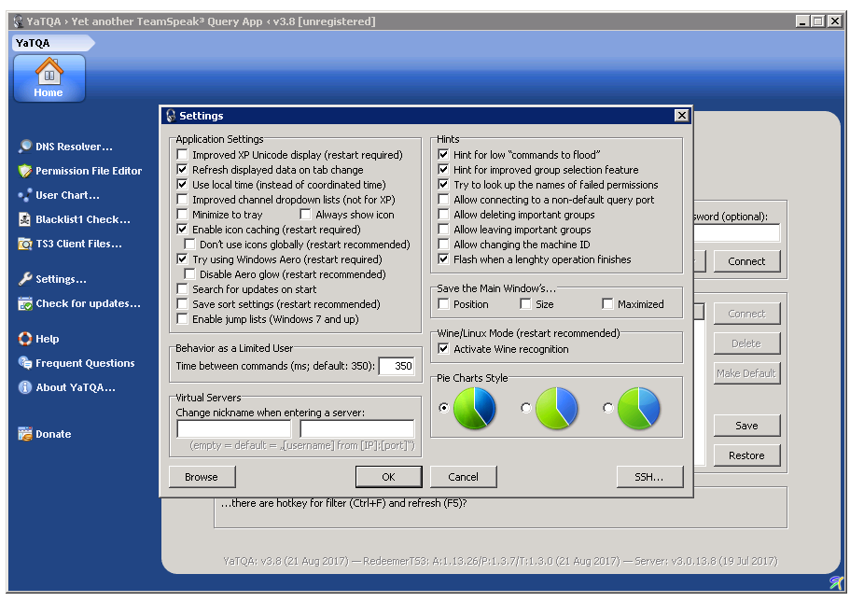Confirm settings with OK button
The height and width of the screenshot is (616, 864).
pyautogui.click(x=388, y=477)
